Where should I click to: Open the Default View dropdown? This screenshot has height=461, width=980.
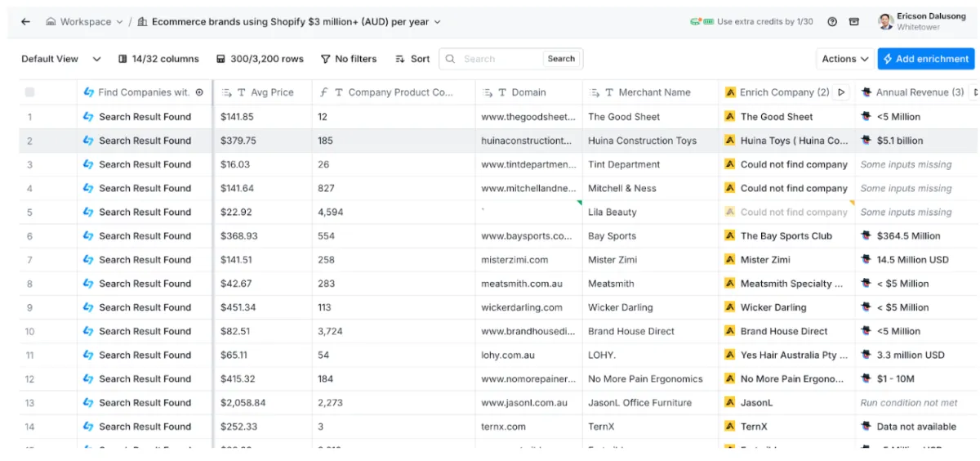point(61,59)
